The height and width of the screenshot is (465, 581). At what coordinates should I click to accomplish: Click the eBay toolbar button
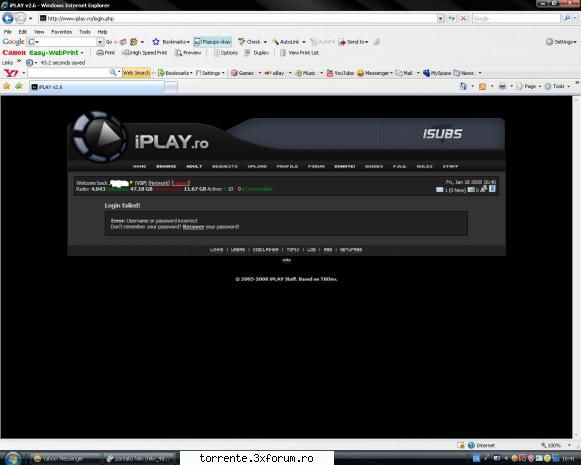click(x=275, y=73)
